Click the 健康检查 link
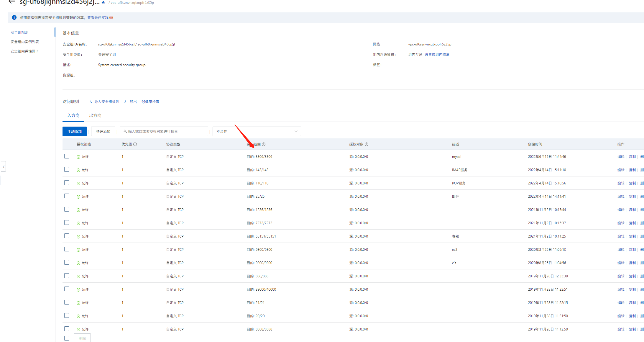 (x=152, y=102)
